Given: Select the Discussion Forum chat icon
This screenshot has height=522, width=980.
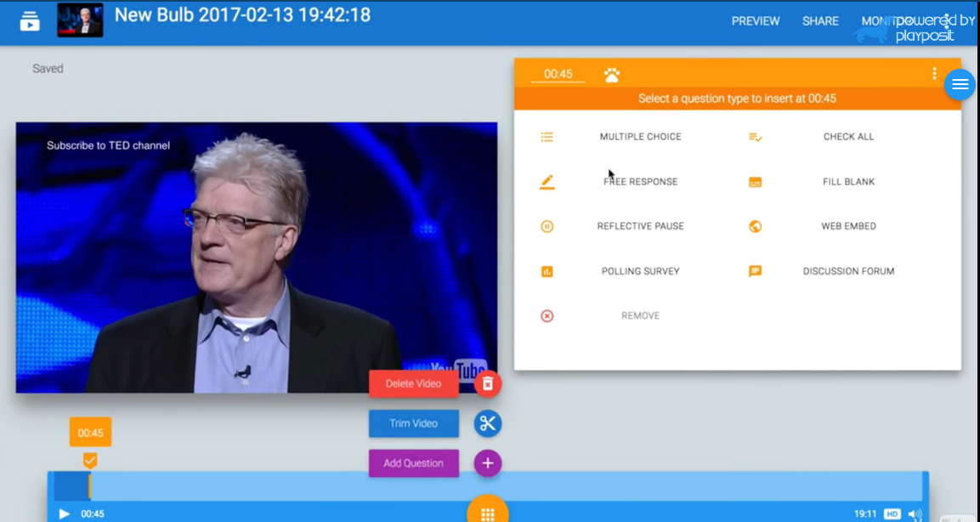Looking at the screenshot, I should click(755, 271).
